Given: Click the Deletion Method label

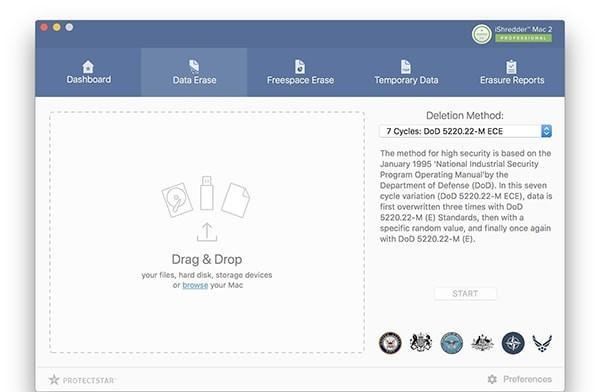Looking at the screenshot, I should (x=465, y=116).
